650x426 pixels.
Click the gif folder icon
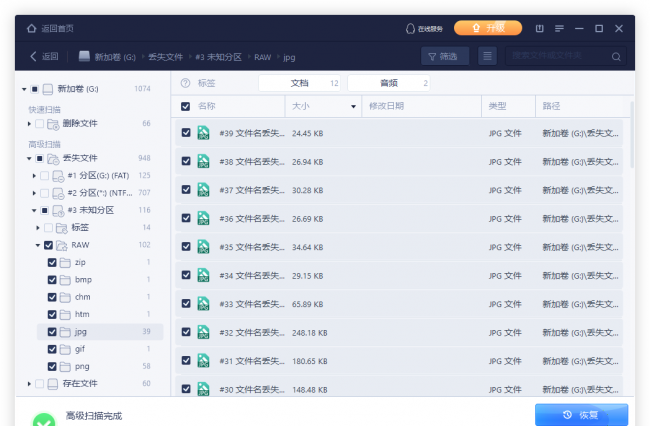[65, 349]
